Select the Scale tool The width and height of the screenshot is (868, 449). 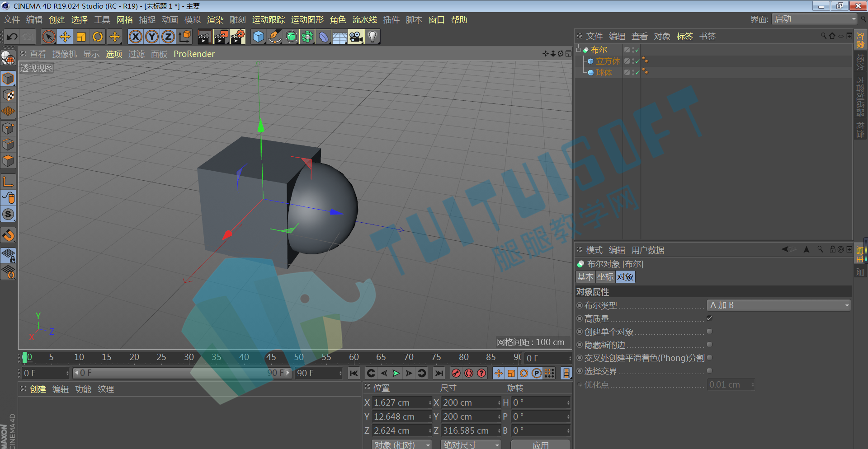tap(81, 37)
